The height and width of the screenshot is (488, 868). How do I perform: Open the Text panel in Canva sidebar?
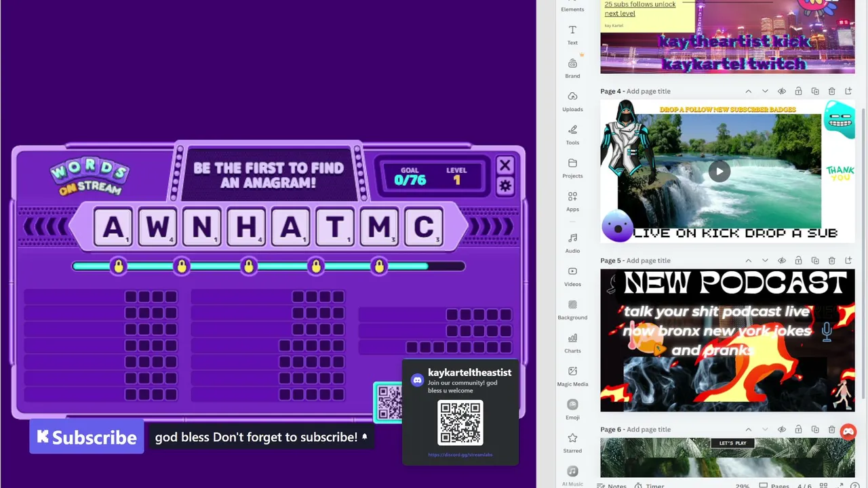(x=572, y=35)
